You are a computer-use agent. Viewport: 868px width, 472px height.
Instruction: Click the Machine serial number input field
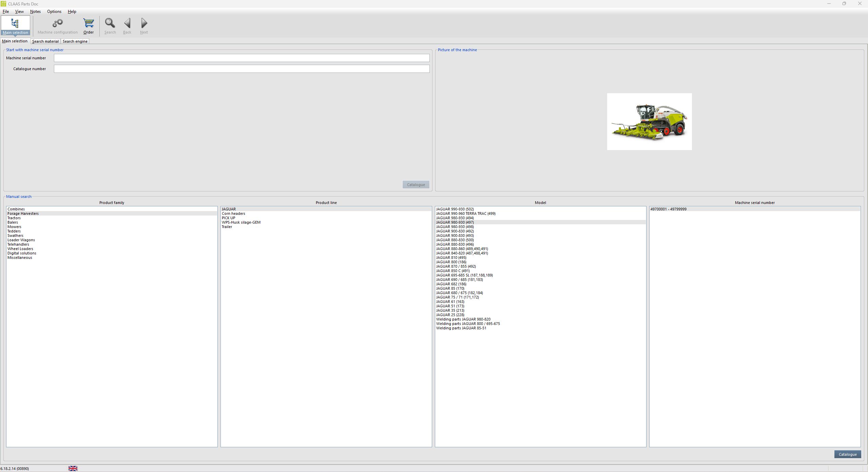(242, 58)
